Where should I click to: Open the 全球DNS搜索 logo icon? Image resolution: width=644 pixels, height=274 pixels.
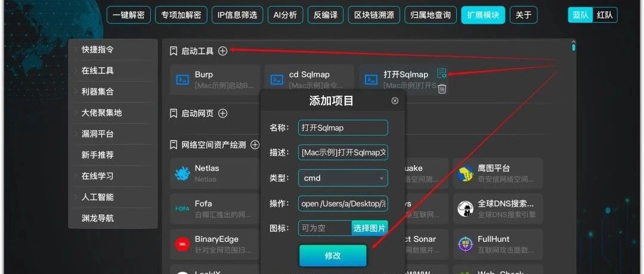(x=465, y=209)
